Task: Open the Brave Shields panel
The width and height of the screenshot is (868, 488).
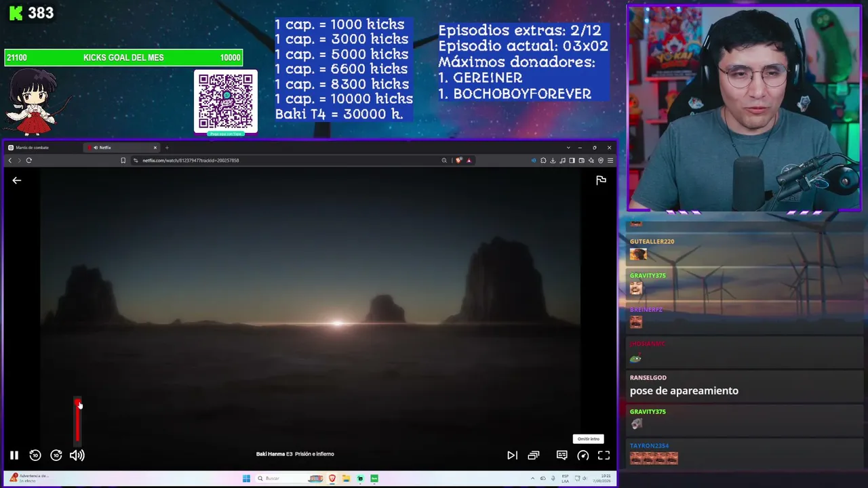Action: [459, 161]
